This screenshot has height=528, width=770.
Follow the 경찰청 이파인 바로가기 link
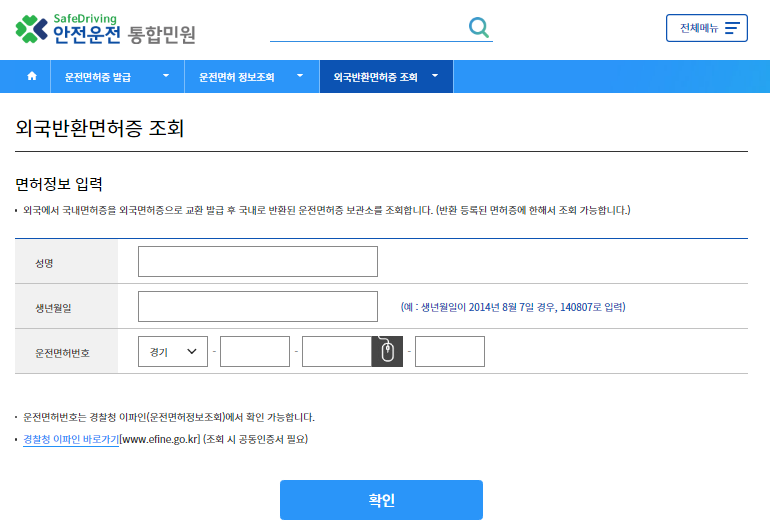pos(71,439)
